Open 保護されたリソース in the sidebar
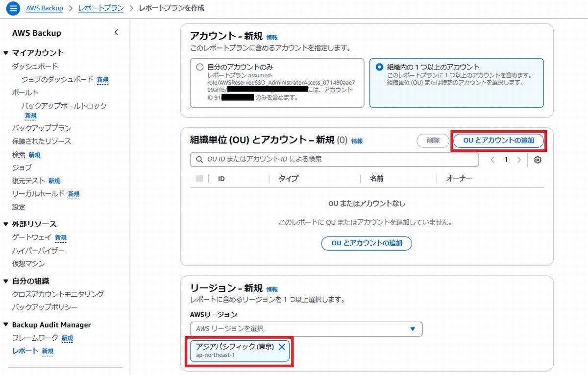The width and height of the screenshot is (588, 375). pyautogui.click(x=42, y=141)
